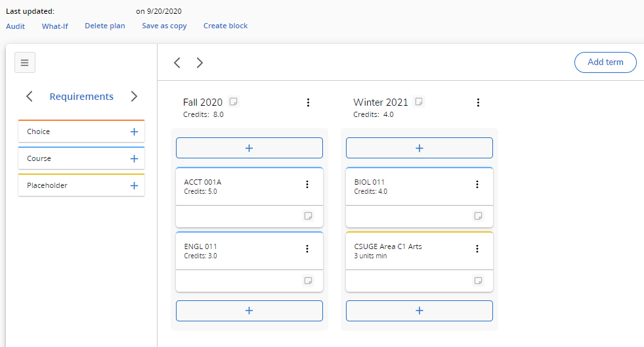Add a Course requirement with plus icon
This screenshot has width=644, height=347.
tap(134, 158)
